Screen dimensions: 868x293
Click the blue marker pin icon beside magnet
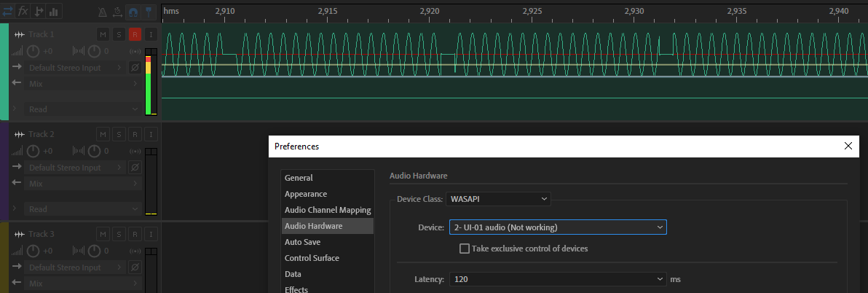point(149,12)
